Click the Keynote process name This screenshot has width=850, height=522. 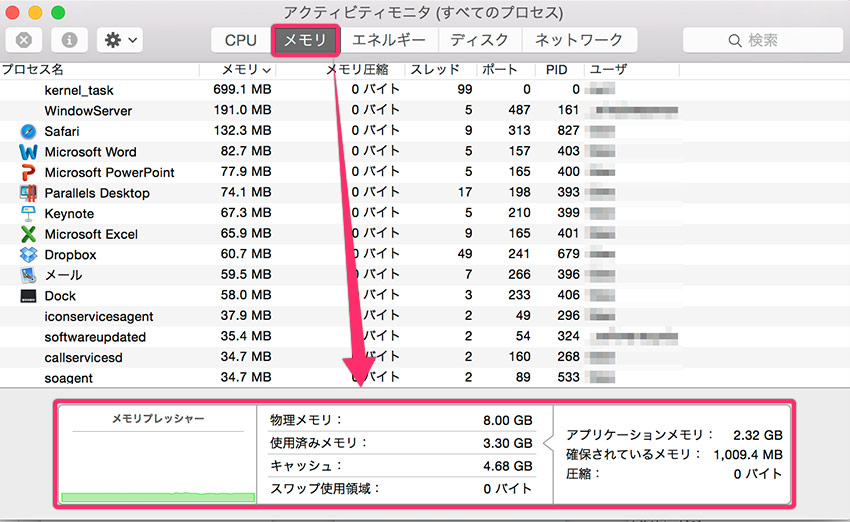point(69,214)
